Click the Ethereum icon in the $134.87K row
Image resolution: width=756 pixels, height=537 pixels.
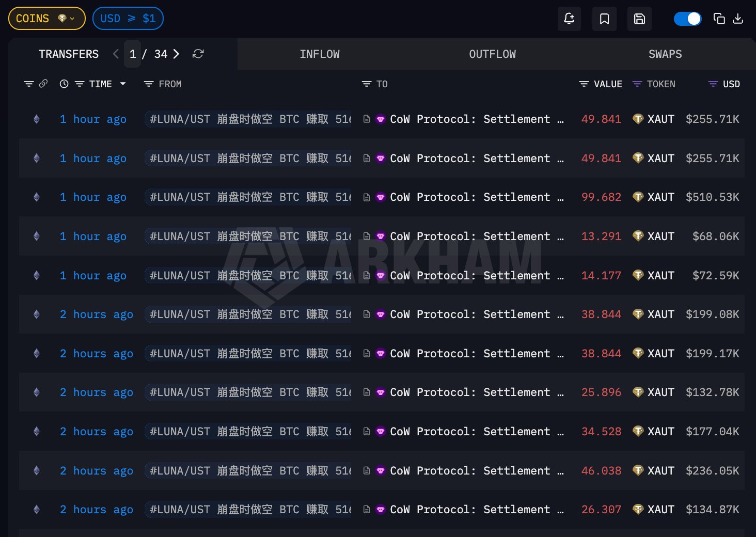point(37,510)
